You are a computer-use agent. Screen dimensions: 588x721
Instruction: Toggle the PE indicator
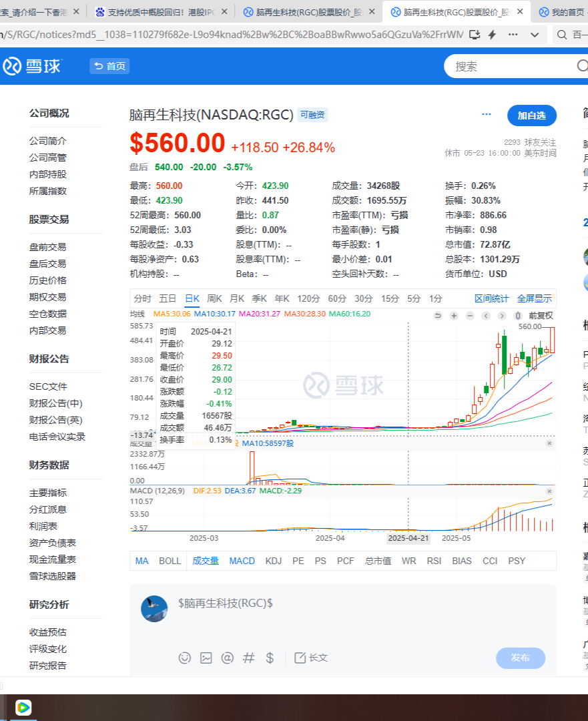(x=298, y=561)
